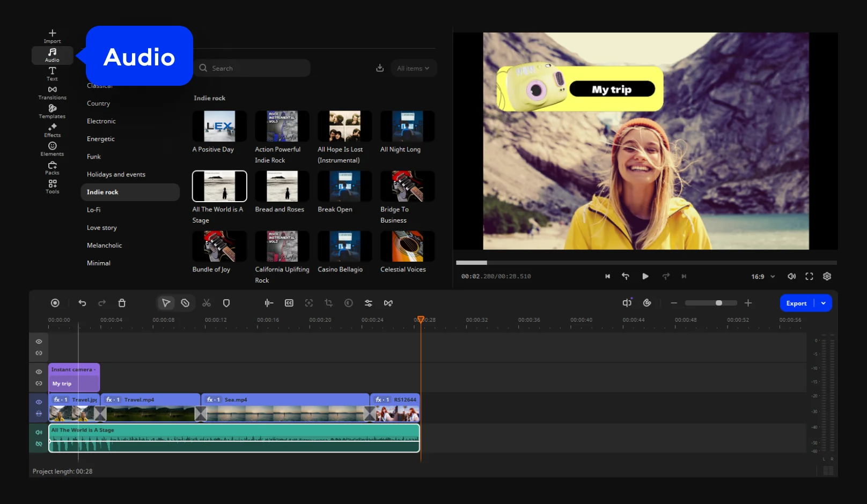Select the Country music category
This screenshot has width=867, height=504.
pyautogui.click(x=98, y=103)
